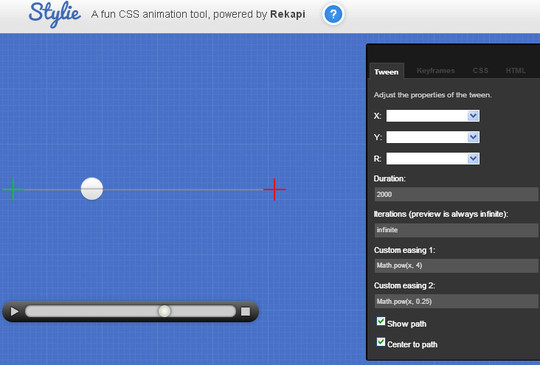Focus the Custom easing 1 field
540x365 pixels.
456,265
